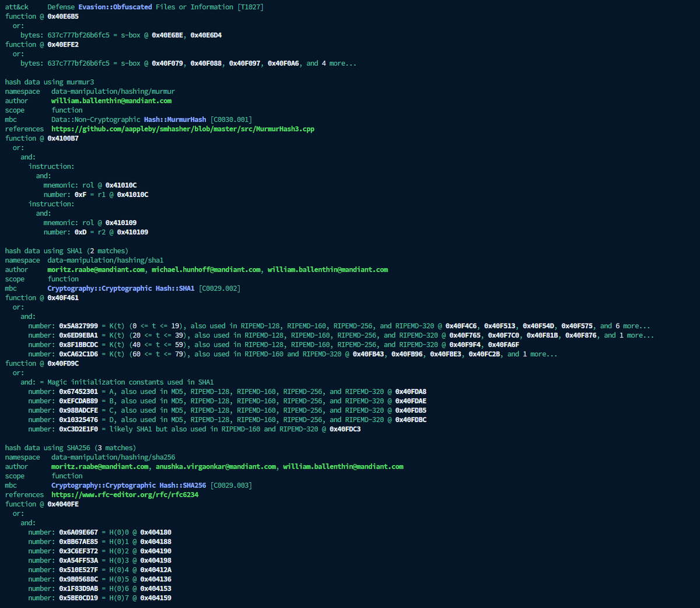Click function address 0x40F461

[x=63, y=297]
